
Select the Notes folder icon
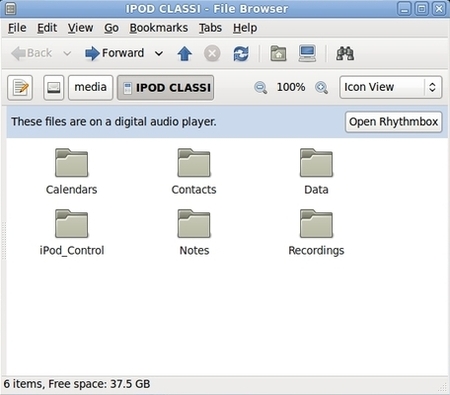click(x=194, y=224)
